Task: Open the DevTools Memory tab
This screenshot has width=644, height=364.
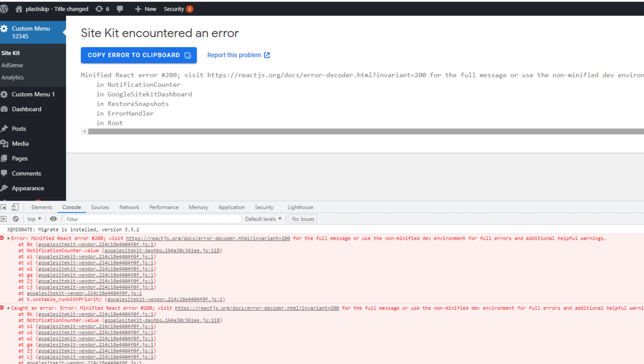Action: pyautogui.click(x=198, y=207)
